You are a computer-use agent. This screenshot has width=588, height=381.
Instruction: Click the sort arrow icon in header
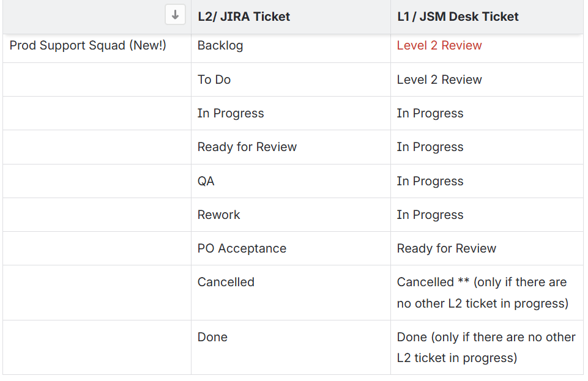click(x=175, y=15)
